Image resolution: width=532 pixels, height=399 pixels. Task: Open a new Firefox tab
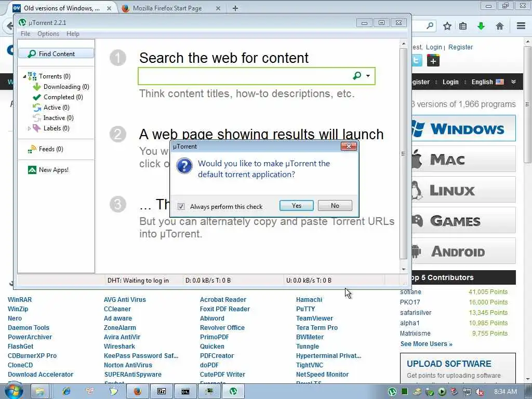(235, 8)
